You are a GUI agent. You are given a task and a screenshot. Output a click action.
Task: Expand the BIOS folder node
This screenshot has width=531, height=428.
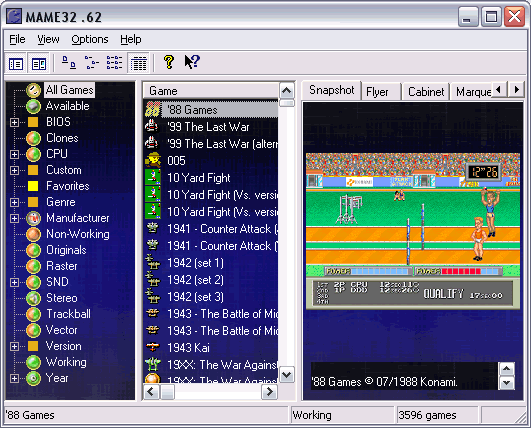coord(14,122)
